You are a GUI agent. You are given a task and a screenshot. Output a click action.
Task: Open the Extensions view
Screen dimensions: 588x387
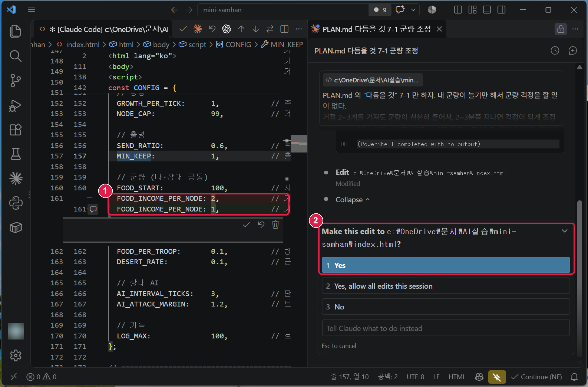pyautogui.click(x=16, y=130)
